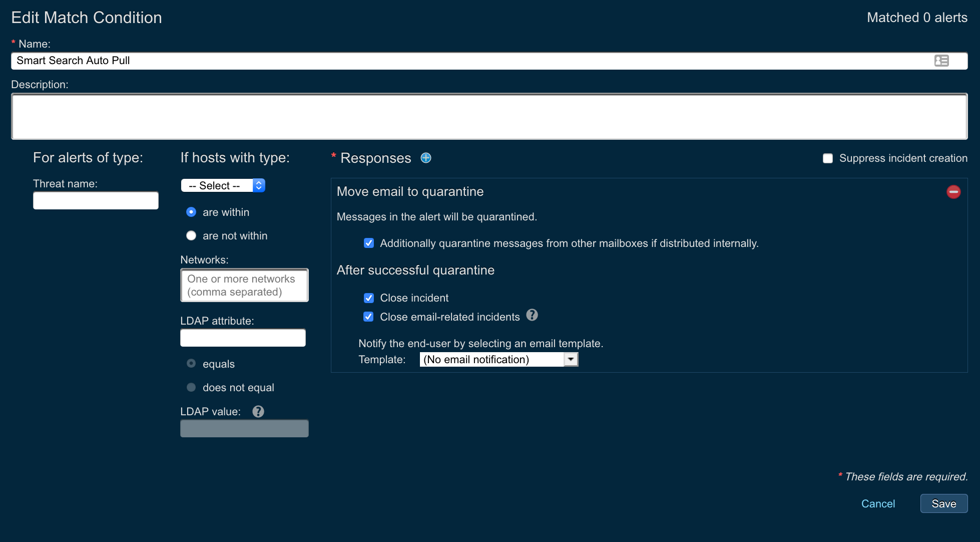
Task: Select the 'are within' radio option
Action: [x=191, y=212]
